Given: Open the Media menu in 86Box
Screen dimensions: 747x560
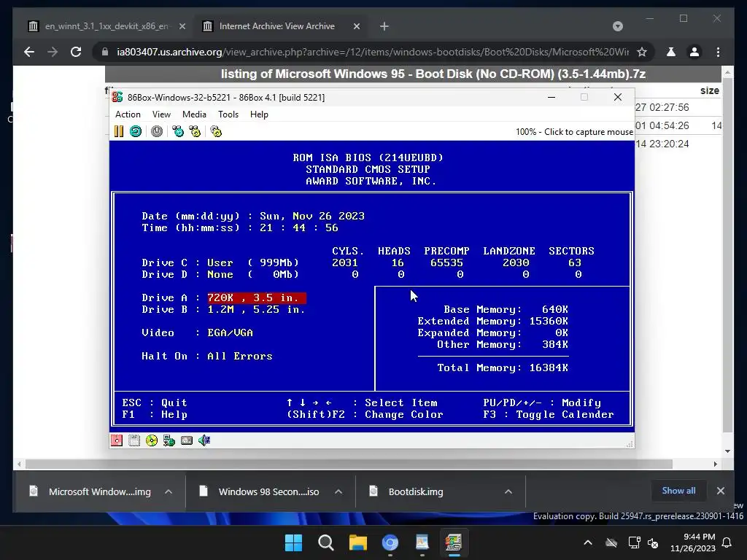Looking at the screenshot, I should (x=194, y=114).
